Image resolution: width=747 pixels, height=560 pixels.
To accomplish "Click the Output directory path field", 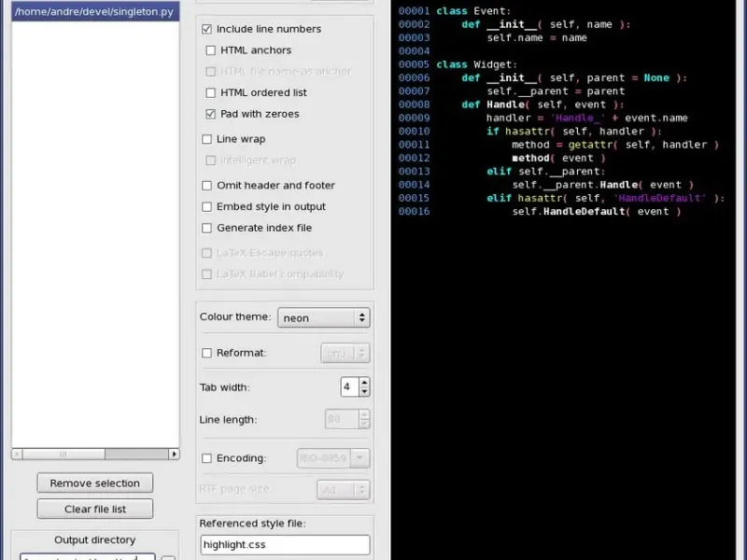I will [x=88, y=556].
